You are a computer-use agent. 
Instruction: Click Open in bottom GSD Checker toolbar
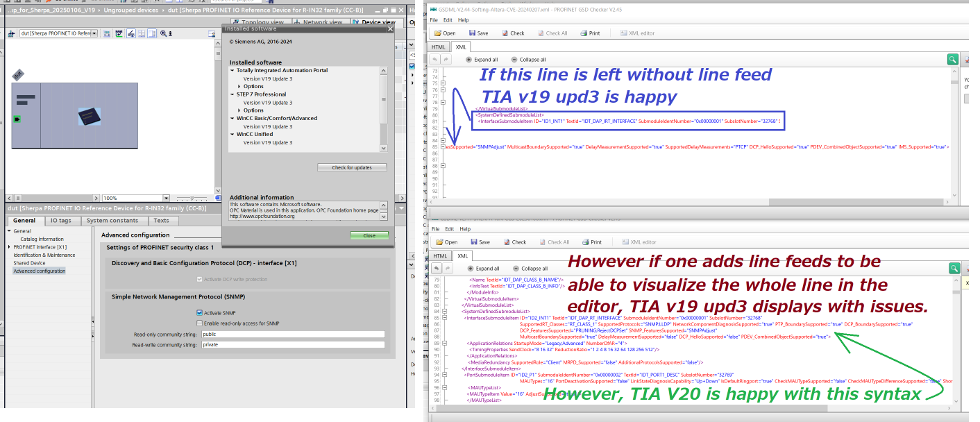(446, 242)
